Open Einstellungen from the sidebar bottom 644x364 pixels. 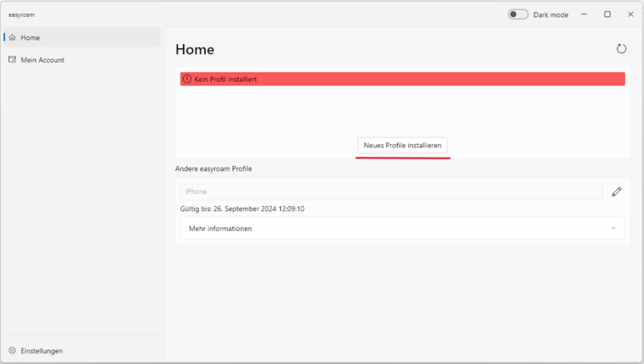coord(42,350)
